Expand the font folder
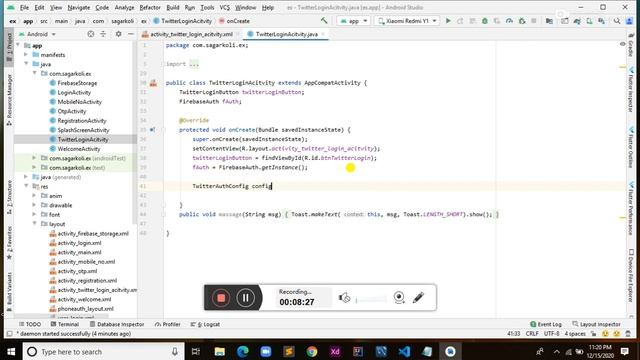Viewport: 640px width, 360px height. pos(34,214)
